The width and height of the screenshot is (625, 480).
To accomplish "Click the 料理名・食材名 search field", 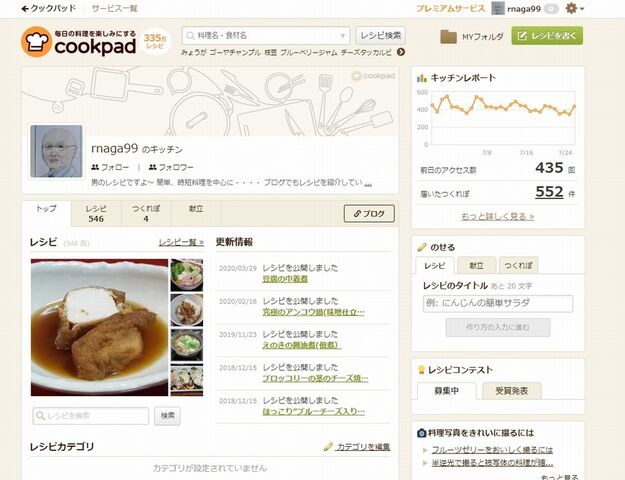I will point(266,36).
